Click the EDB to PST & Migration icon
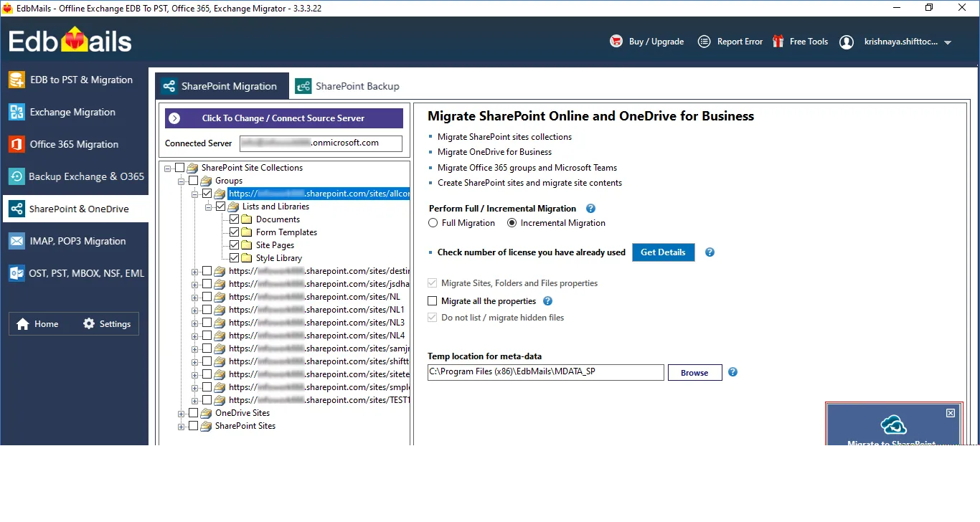Screen dimensions: 980x522 17,80
